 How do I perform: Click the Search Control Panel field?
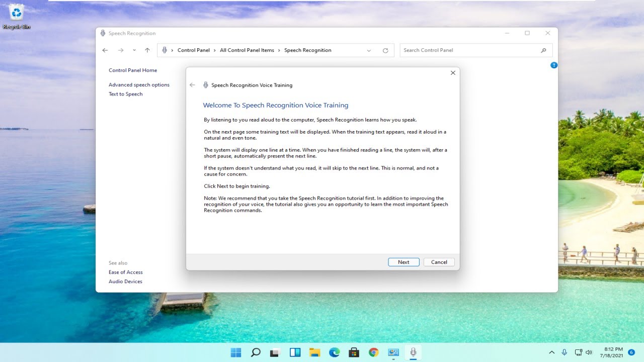470,50
